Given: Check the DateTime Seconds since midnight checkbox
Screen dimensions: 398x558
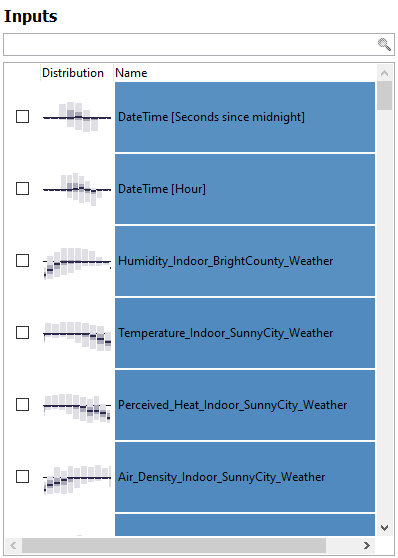Looking at the screenshot, I should coord(22,116).
